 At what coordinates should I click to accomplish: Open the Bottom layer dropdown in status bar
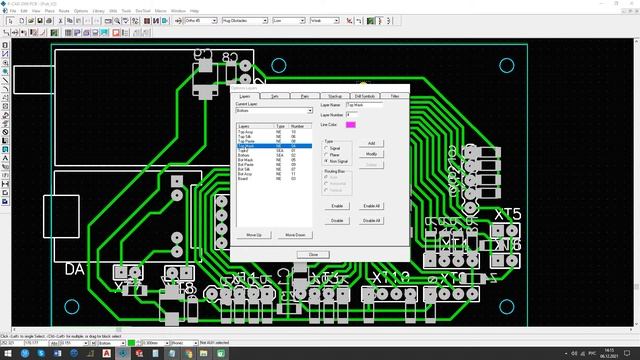click(122, 343)
